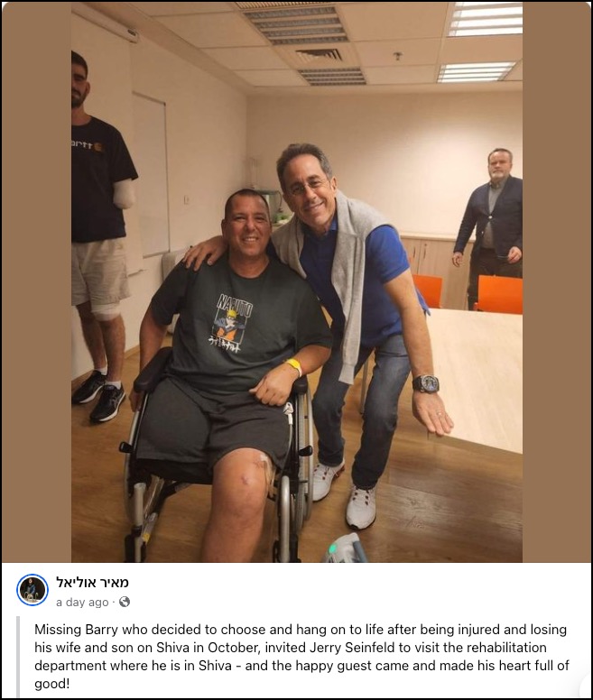Click the man in dark blazer

490,226
